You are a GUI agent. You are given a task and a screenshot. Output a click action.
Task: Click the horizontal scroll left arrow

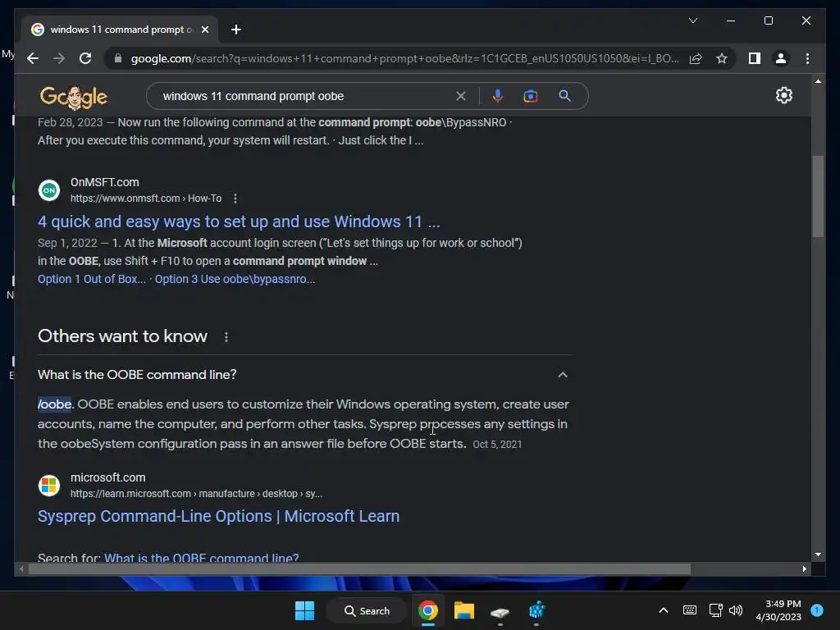[x=21, y=569]
